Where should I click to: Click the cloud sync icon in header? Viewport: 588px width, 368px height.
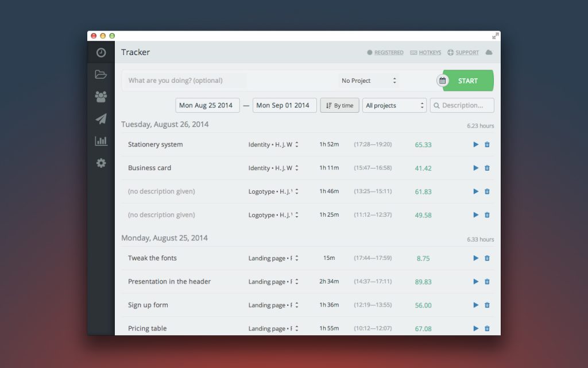tap(489, 52)
